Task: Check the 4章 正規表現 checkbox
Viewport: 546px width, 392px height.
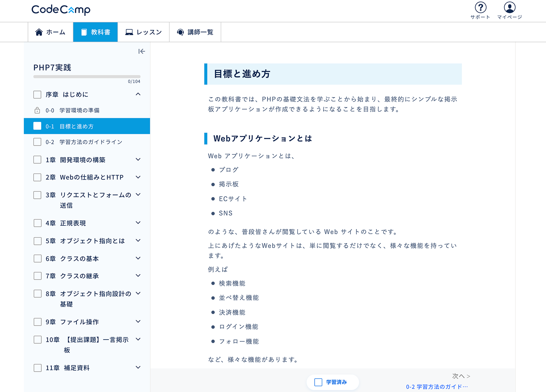Action: (x=38, y=223)
